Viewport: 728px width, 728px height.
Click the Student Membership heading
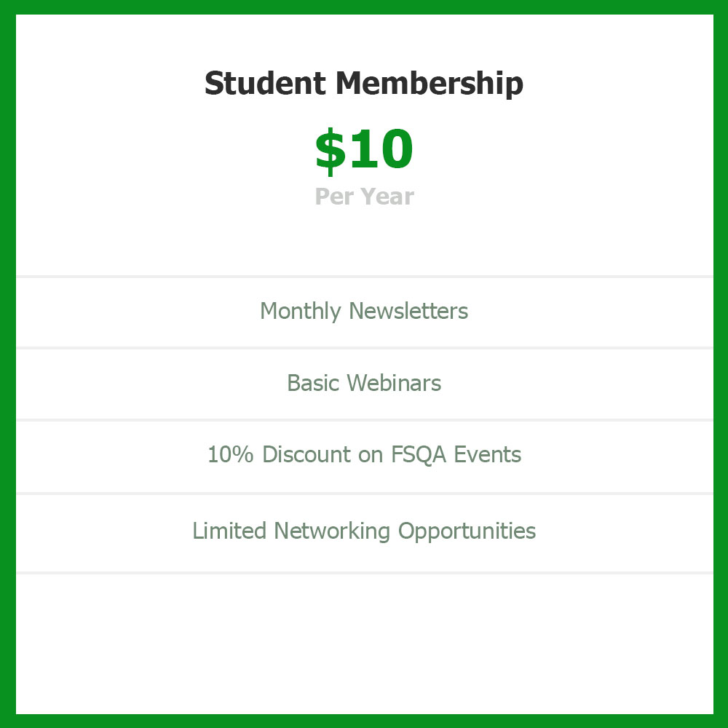[364, 84]
